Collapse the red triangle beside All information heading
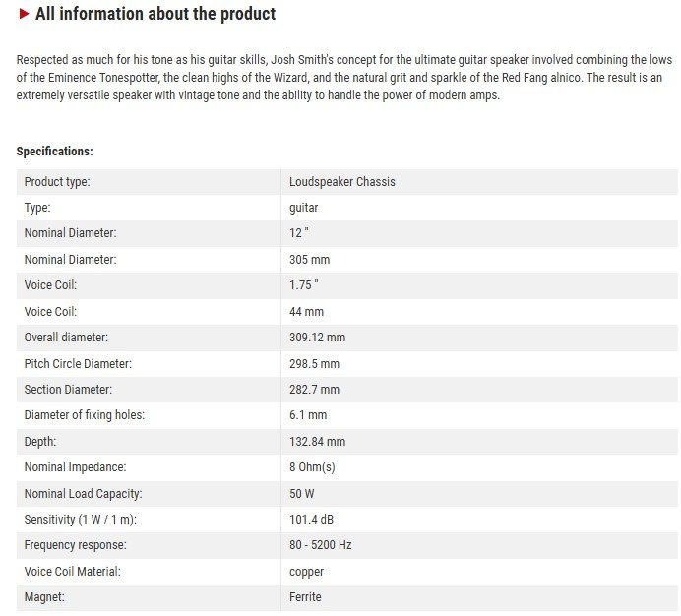681x616 pixels. 25,14
